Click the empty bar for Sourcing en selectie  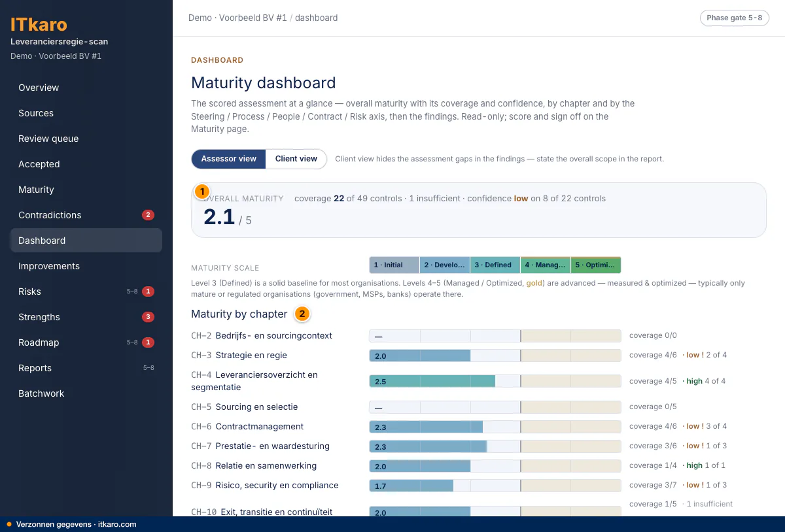click(x=495, y=407)
